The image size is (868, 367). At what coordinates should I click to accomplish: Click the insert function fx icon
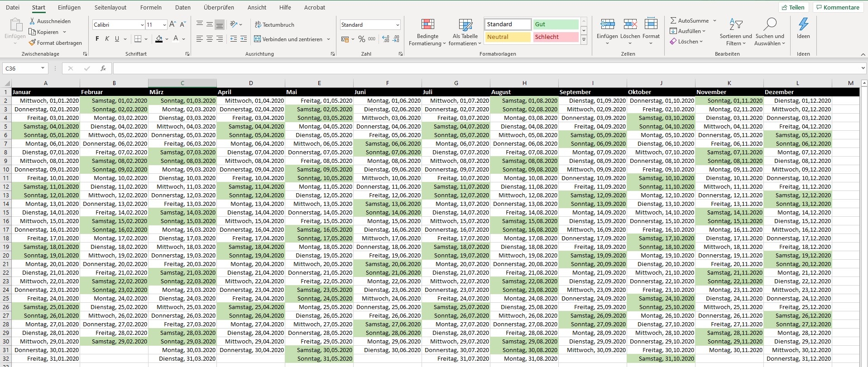click(x=103, y=68)
